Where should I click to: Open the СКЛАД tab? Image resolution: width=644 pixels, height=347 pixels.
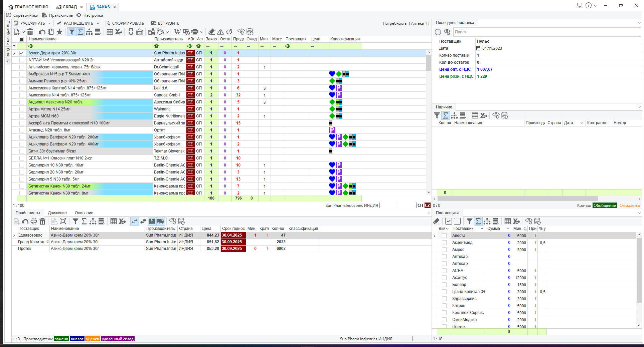[x=67, y=7]
